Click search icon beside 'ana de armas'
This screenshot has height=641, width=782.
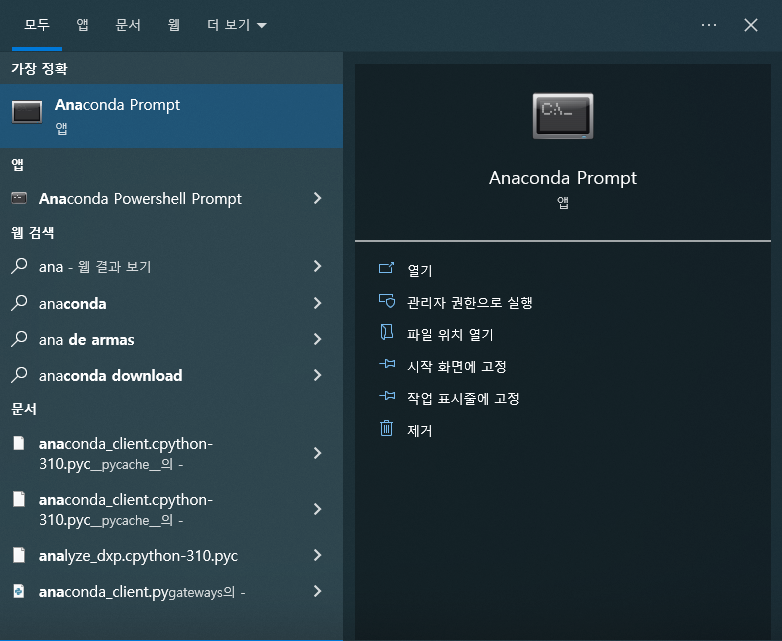19,339
